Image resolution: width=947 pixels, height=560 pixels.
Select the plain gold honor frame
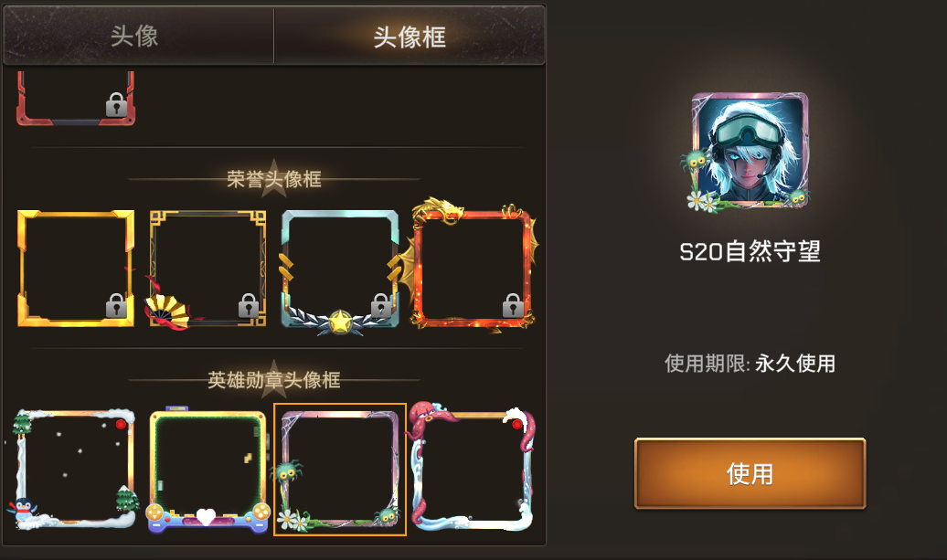tap(76, 269)
